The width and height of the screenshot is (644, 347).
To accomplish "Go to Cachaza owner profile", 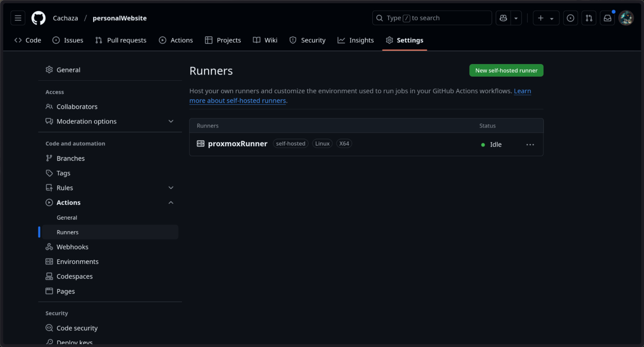I will (66, 18).
